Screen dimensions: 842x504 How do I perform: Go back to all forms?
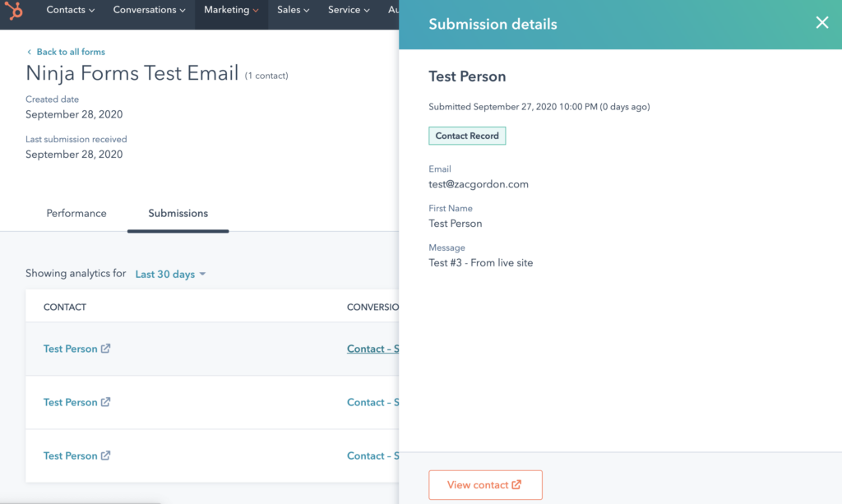pyautogui.click(x=71, y=52)
